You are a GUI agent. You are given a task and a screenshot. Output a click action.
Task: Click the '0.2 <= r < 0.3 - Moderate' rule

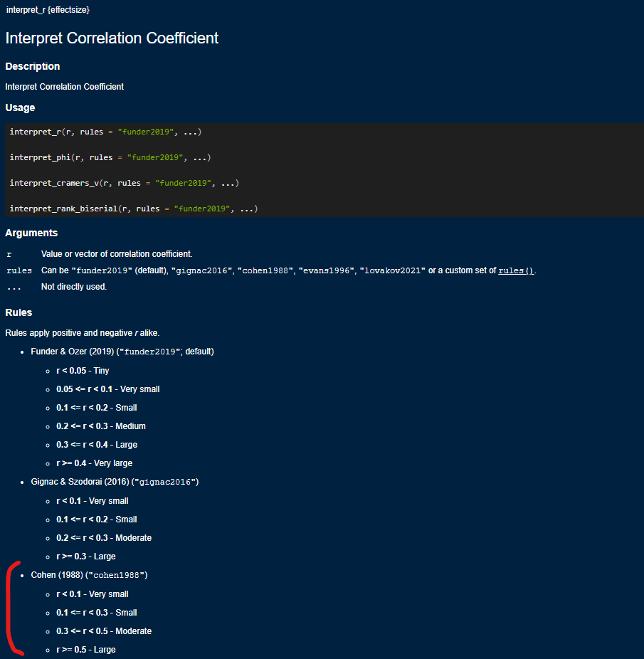[104, 538]
